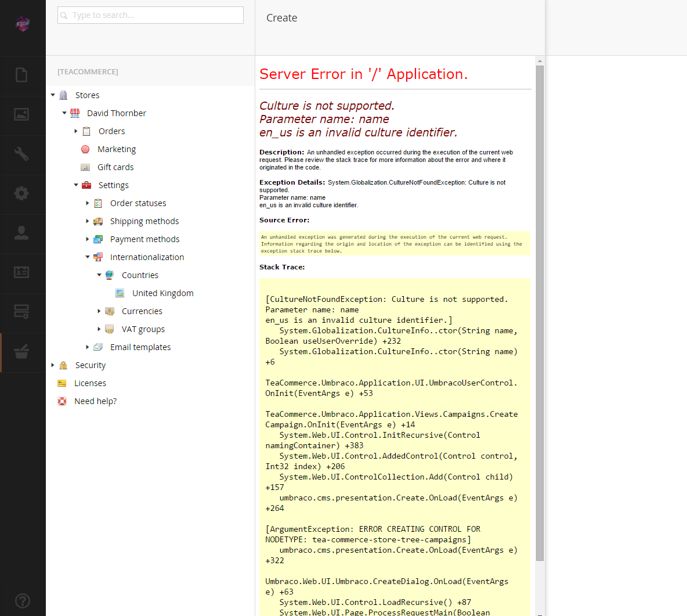Expand the Payment methods node

[87, 239]
